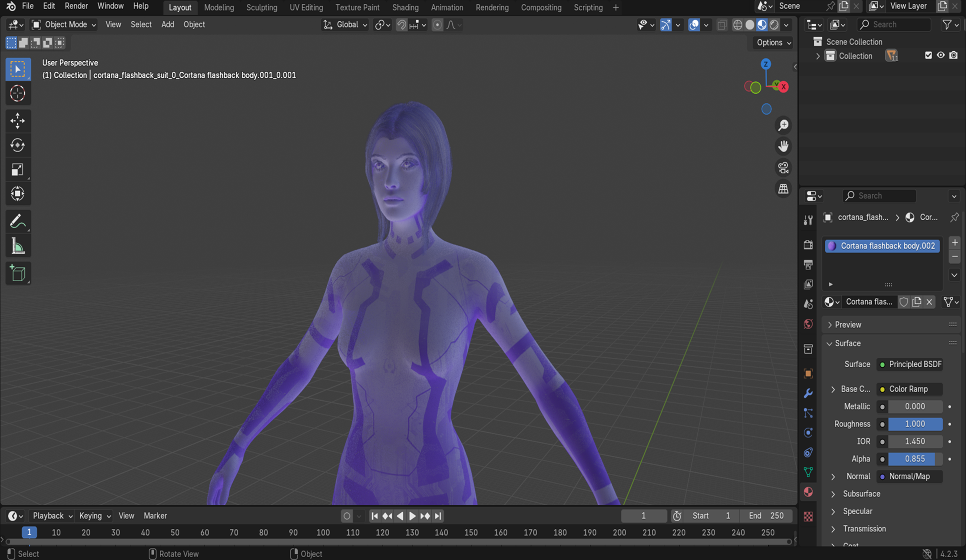Select the Select Box tool
Image resolution: width=966 pixels, height=560 pixels.
[x=18, y=69]
